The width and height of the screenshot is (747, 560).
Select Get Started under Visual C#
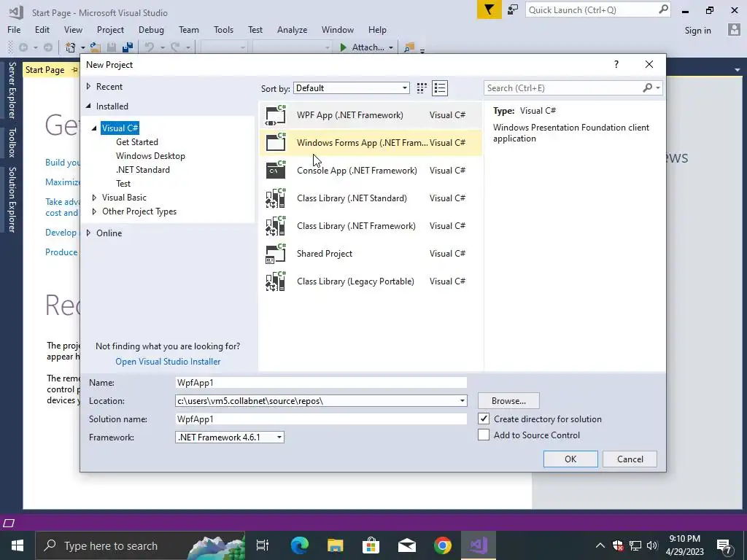pyautogui.click(x=136, y=142)
